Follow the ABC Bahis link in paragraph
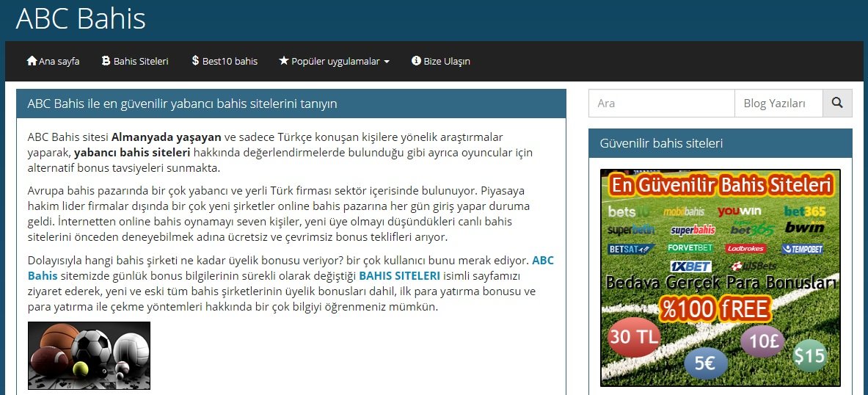 point(542,261)
